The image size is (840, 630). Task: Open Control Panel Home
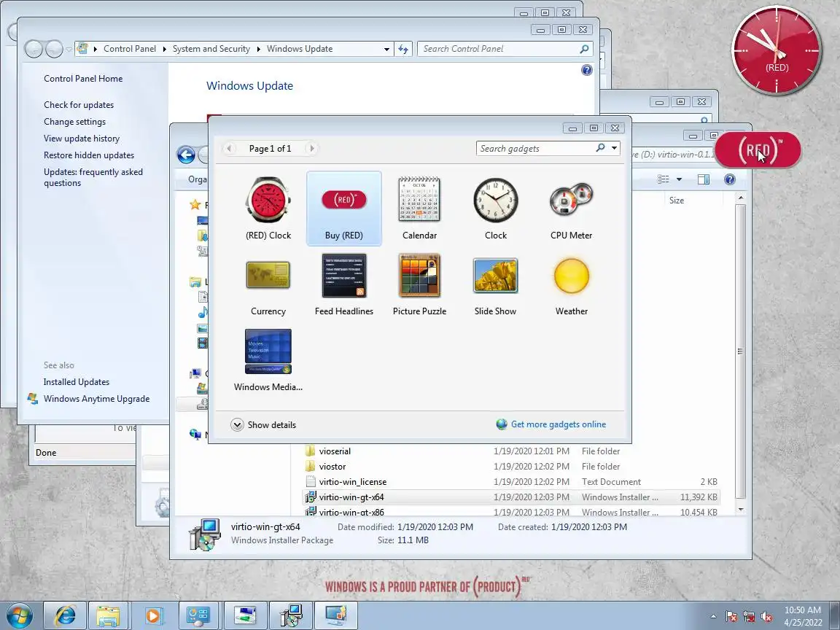[83, 79]
